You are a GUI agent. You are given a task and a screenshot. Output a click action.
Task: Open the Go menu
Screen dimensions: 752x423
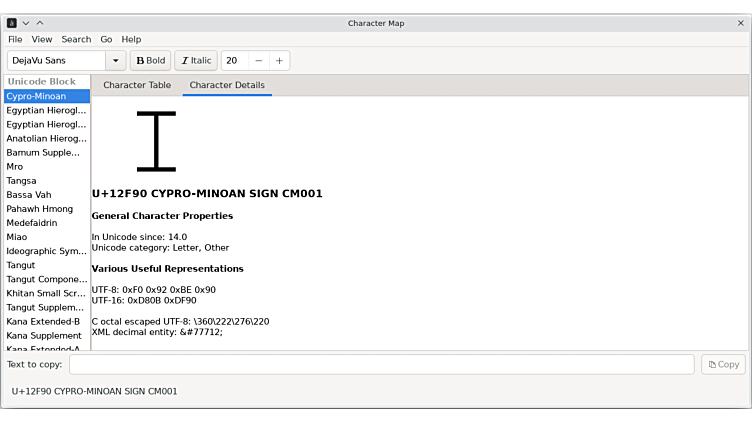(106, 39)
